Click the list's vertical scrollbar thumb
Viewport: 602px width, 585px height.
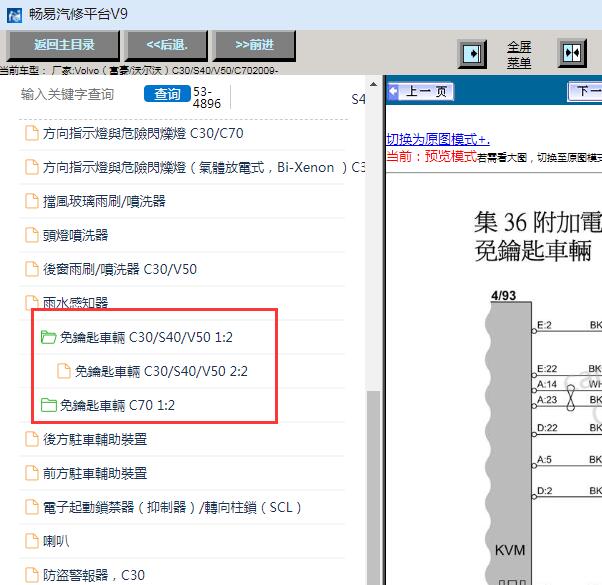373,488
